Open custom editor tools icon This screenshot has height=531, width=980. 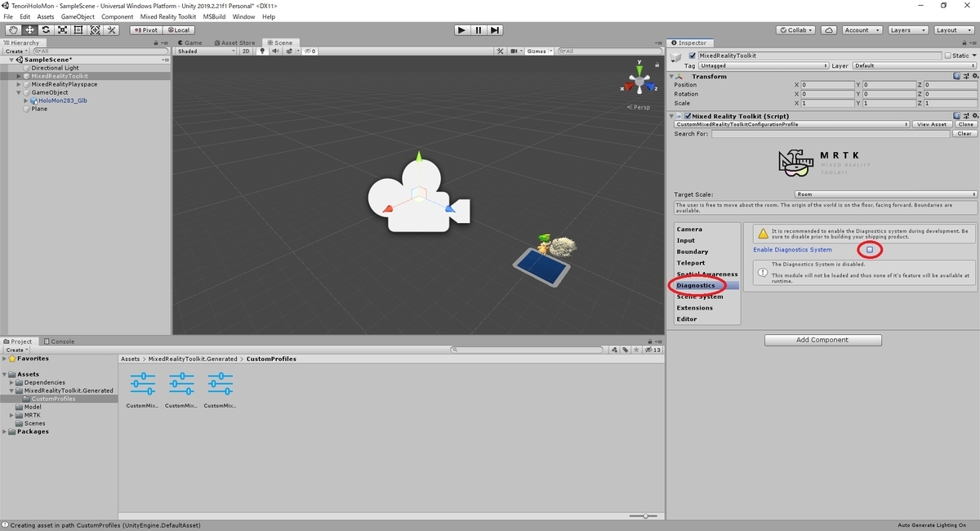coord(112,30)
